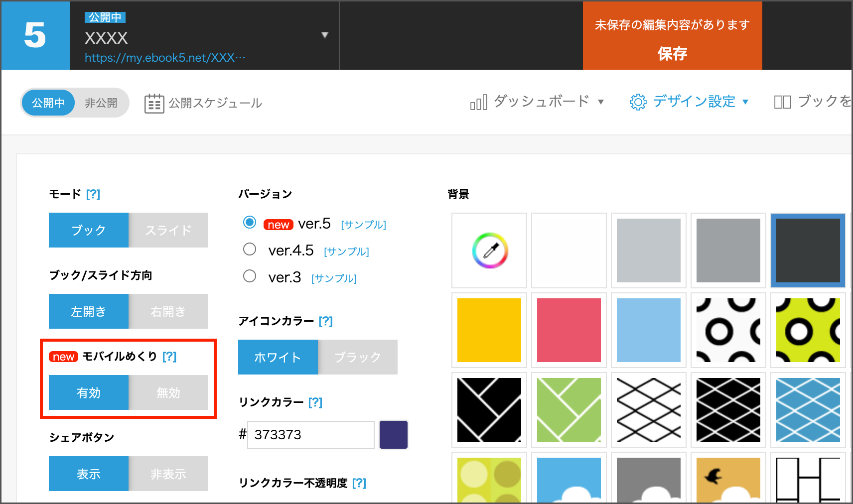Select the yellow-green polka dot background

[489, 479]
